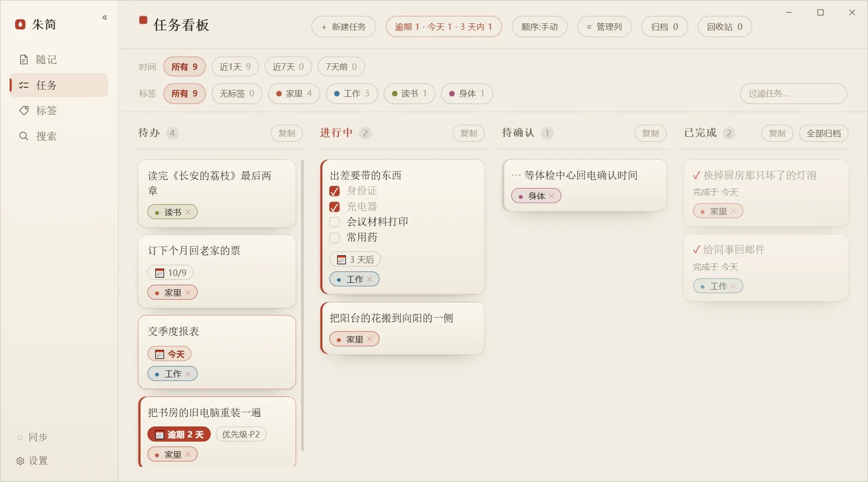
Task: Click the 同步 sync status icon
Action: [20, 437]
